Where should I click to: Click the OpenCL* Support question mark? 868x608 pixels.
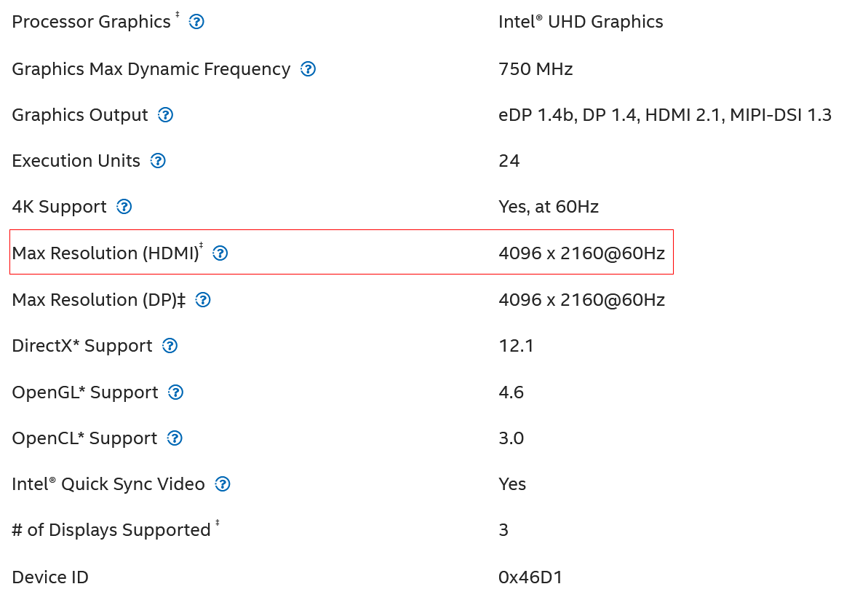[175, 438]
